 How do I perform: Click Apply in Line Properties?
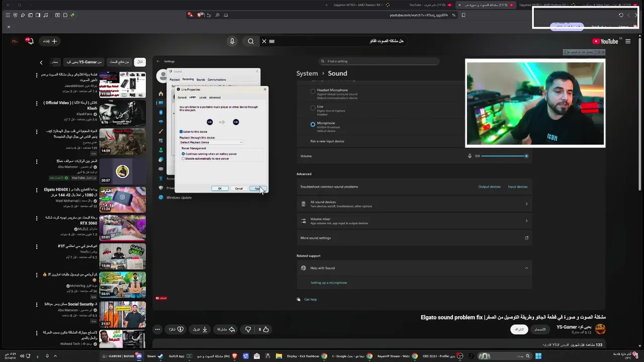click(x=258, y=189)
